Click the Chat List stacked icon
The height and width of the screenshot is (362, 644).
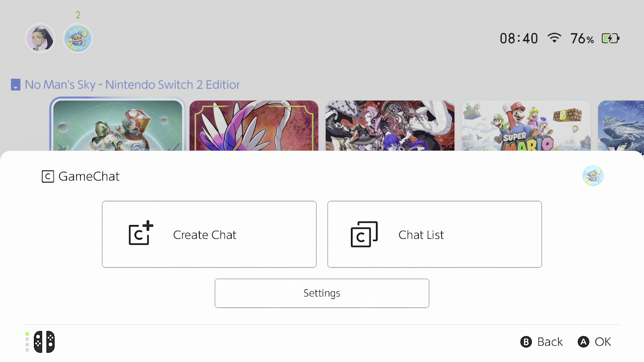[364, 234]
